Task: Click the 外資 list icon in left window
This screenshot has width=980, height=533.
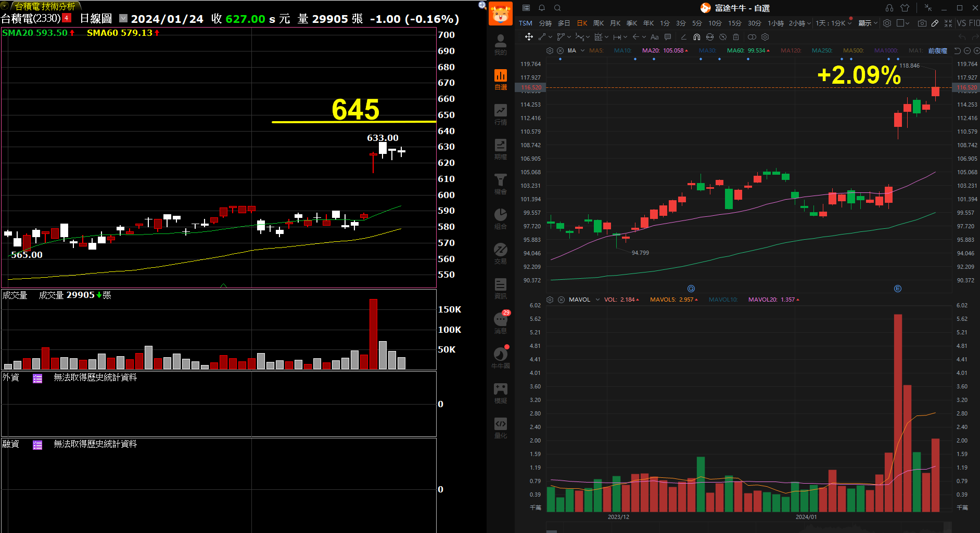Action: pyautogui.click(x=37, y=379)
